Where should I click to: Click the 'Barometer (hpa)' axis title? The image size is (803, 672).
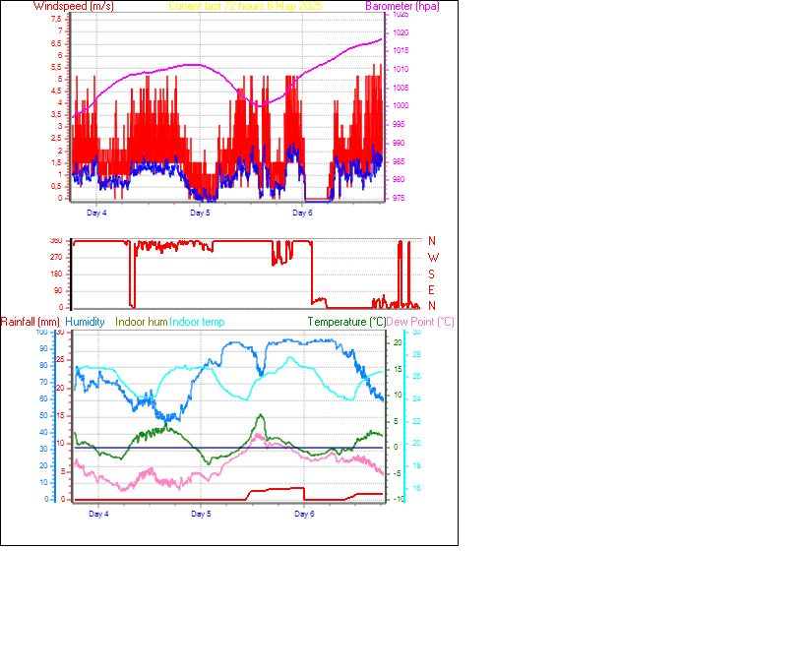point(402,6)
